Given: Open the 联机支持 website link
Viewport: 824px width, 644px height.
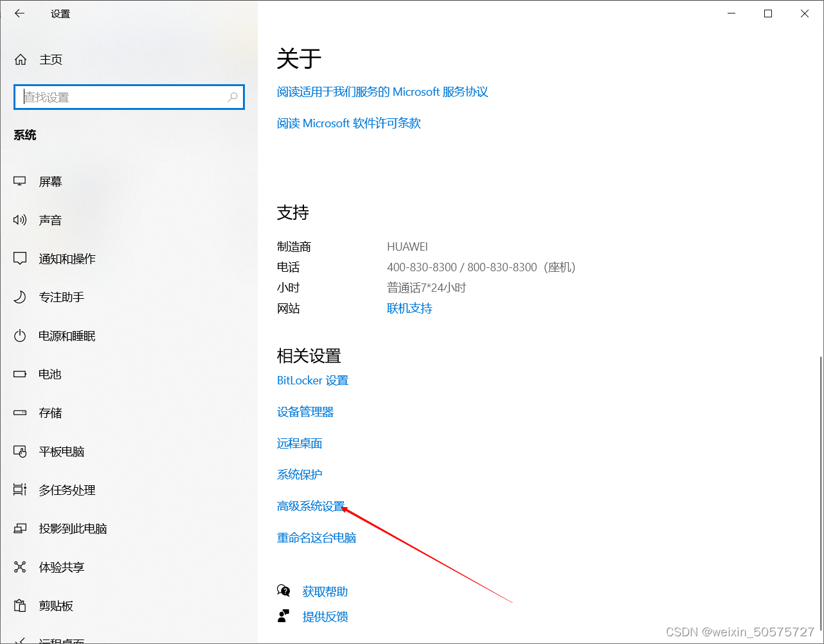Looking at the screenshot, I should 409,309.
